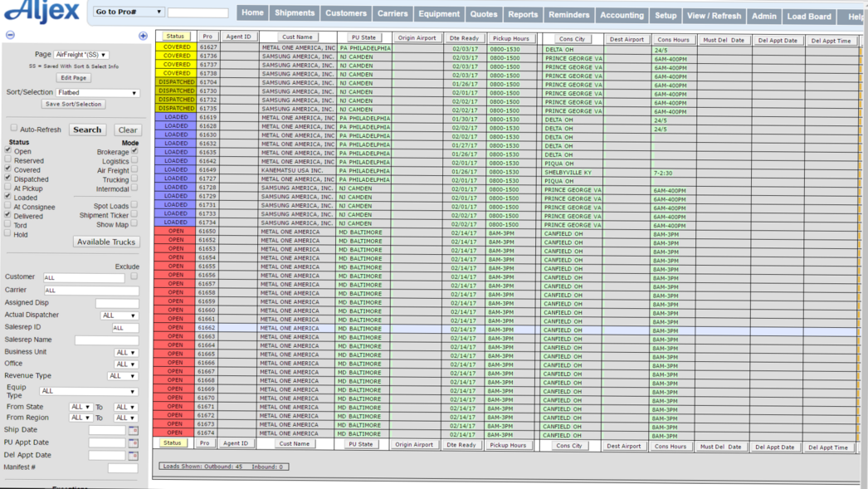The image size is (868, 489).
Task: Toggle the Delivered status checkbox
Action: (x=7, y=215)
